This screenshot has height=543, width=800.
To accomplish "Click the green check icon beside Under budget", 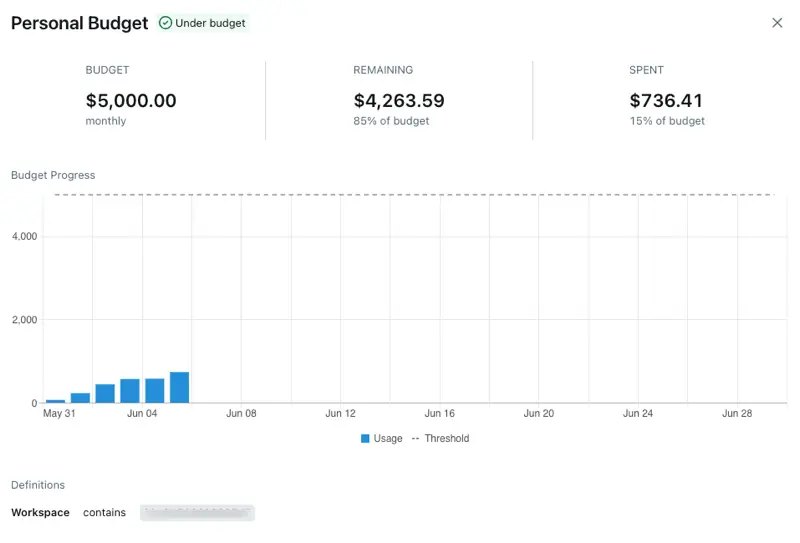I will tap(165, 23).
